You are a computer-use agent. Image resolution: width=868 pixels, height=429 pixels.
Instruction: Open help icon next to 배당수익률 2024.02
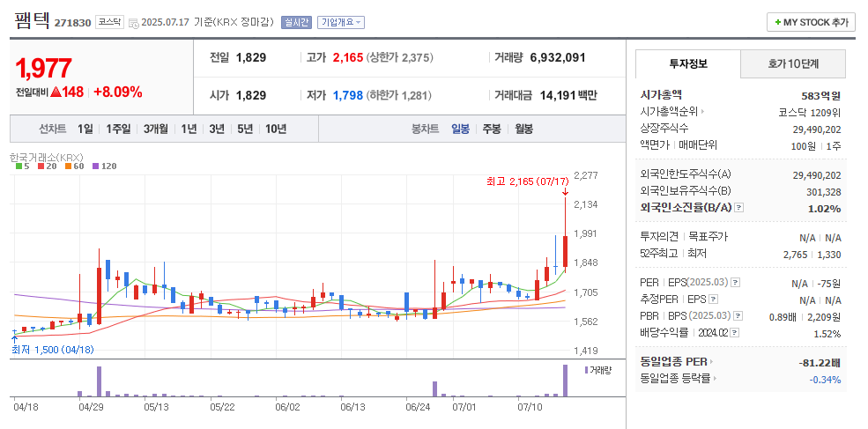[x=734, y=333]
